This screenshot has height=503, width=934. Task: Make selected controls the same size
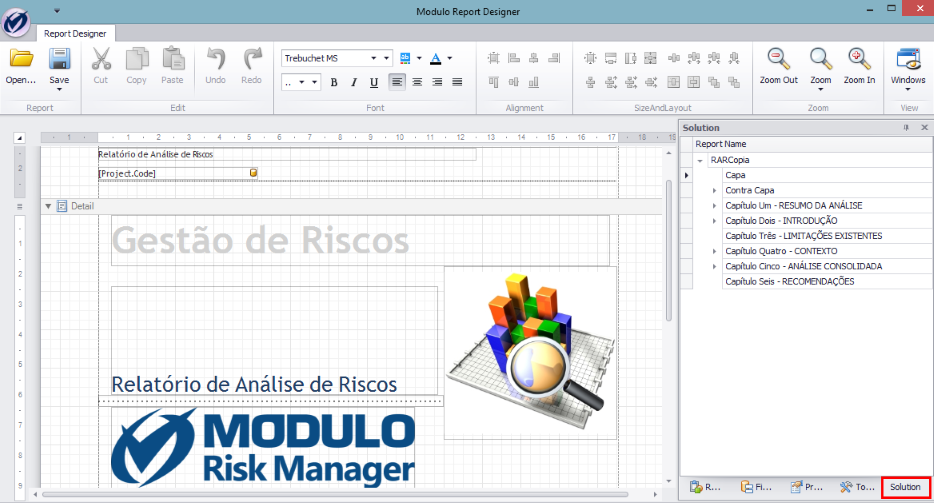[x=651, y=58]
